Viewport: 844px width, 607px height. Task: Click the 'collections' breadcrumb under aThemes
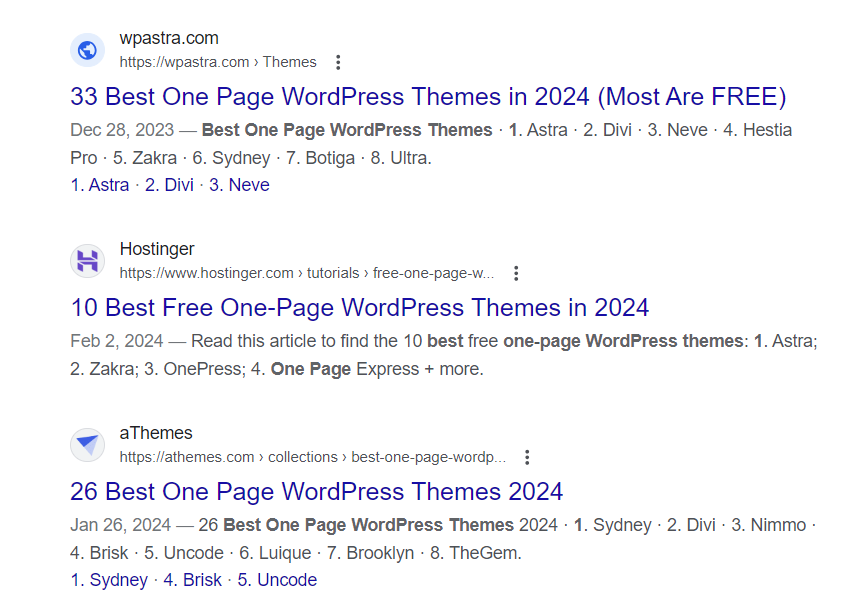point(302,456)
